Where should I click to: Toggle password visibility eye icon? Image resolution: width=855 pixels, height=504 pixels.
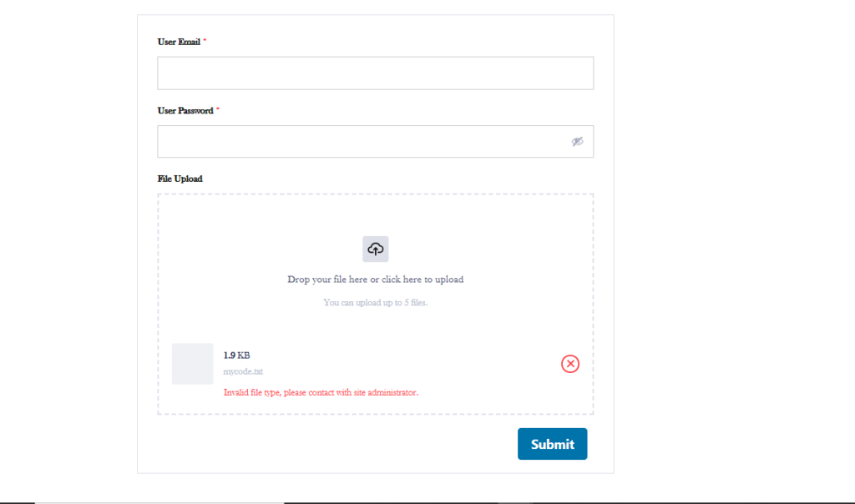pyautogui.click(x=577, y=142)
